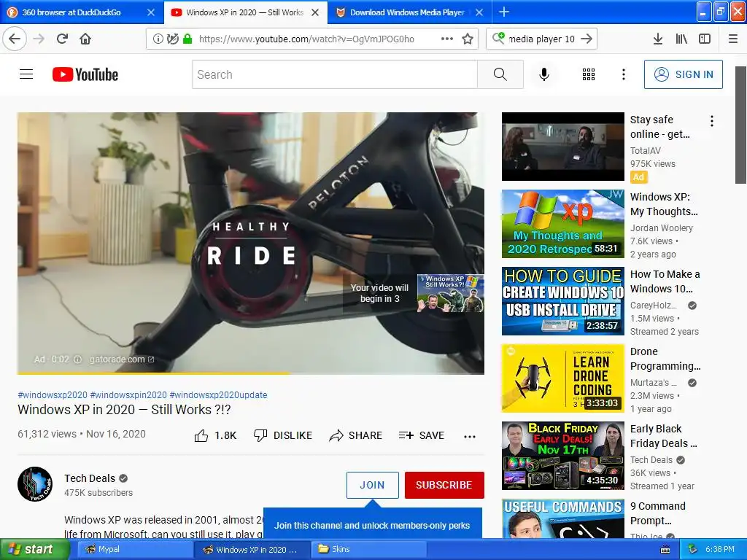
Task: Open the browser hamburger menu
Action: [733, 39]
